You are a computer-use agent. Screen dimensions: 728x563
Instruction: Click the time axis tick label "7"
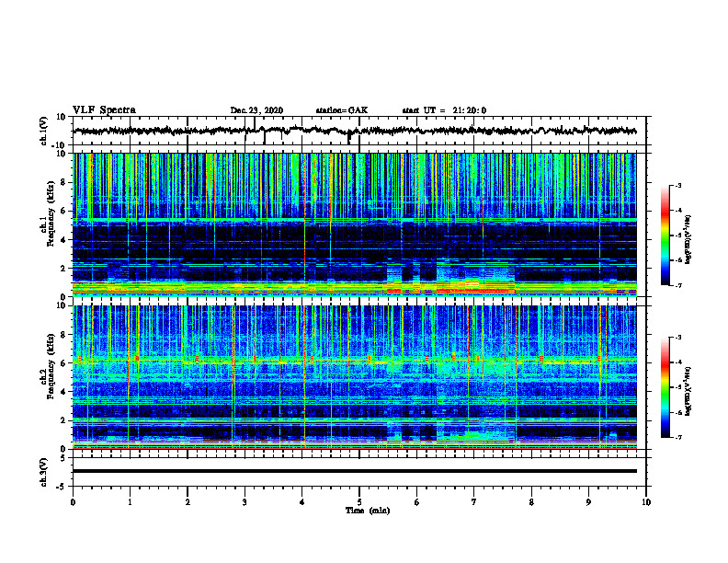tap(474, 502)
